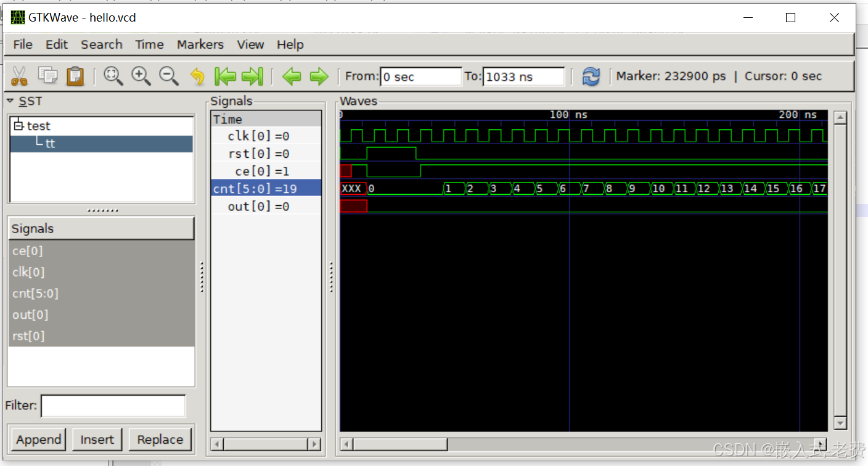Image resolution: width=868 pixels, height=466 pixels.
Task: Click the clk[0] =0 signal row
Action: 266,136
